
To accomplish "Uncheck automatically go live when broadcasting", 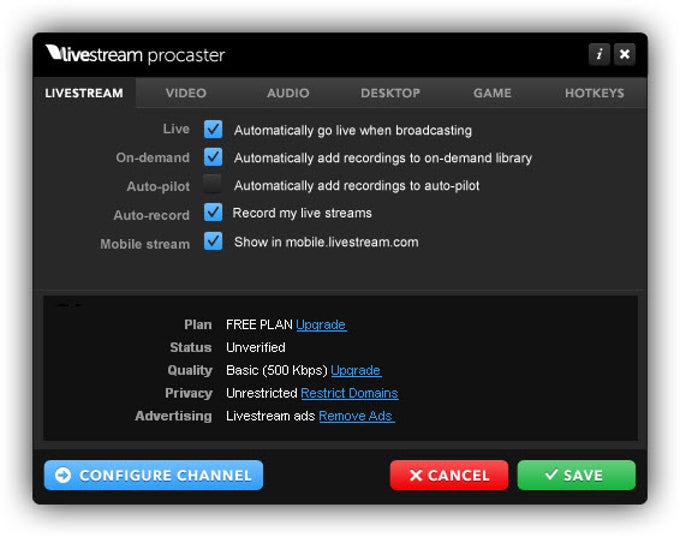I will point(213,129).
